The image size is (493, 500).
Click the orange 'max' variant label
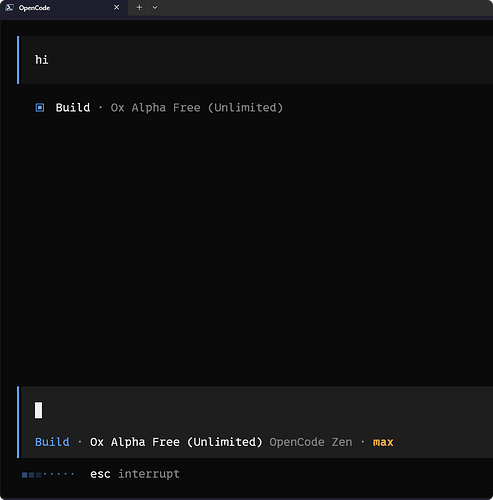[383, 442]
